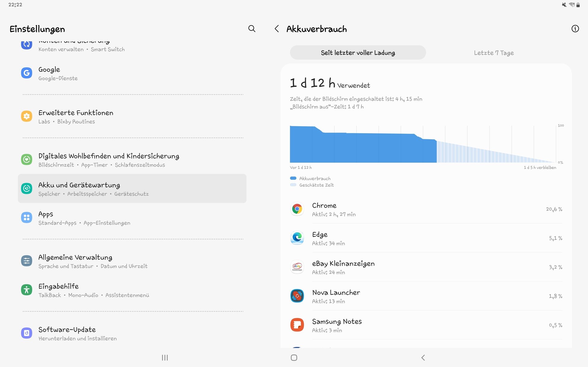Tap the Wi-Fi status icon
The height and width of the screenshot is (367, 588).
571,5
